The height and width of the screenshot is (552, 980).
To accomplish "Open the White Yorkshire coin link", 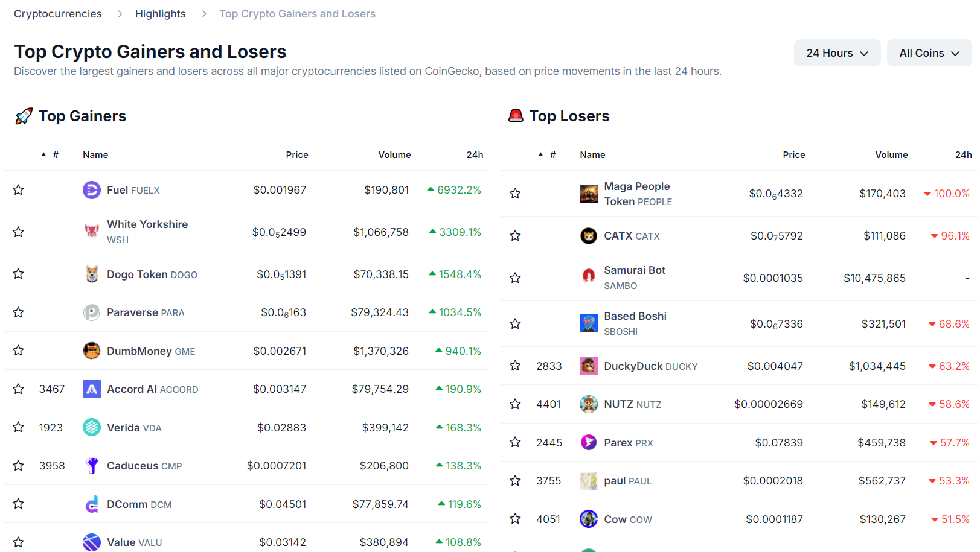I will pyautogui.click(x=147, y=232).
